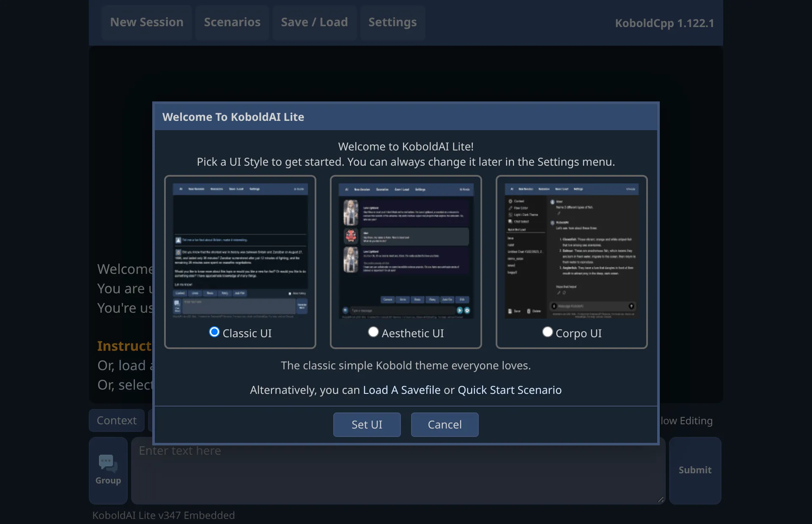
Task: Click the KoboldCpp 1.122.1 version label
Action: [x=664, y=23]
